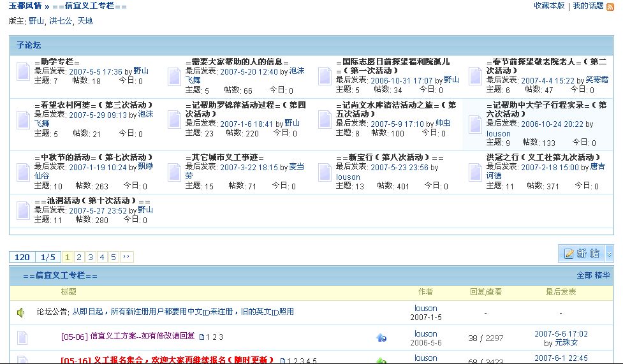
Task: Open last poster 笑寒霜 profile
Action: click(597, 80)
